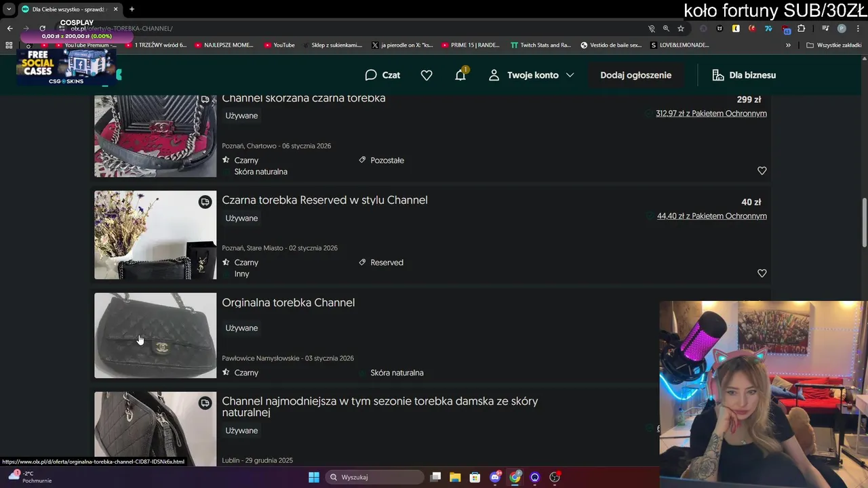Screen dimensions: 868x488
Task: Open Microsoft Store from the taskbar
Action: pyautogui.click(x=475, y=477)
